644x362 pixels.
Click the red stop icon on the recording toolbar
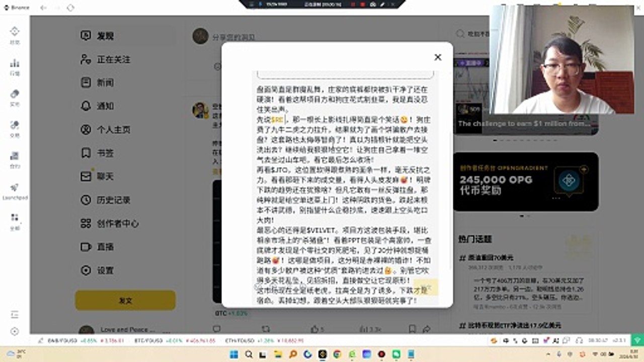(362, 4)
